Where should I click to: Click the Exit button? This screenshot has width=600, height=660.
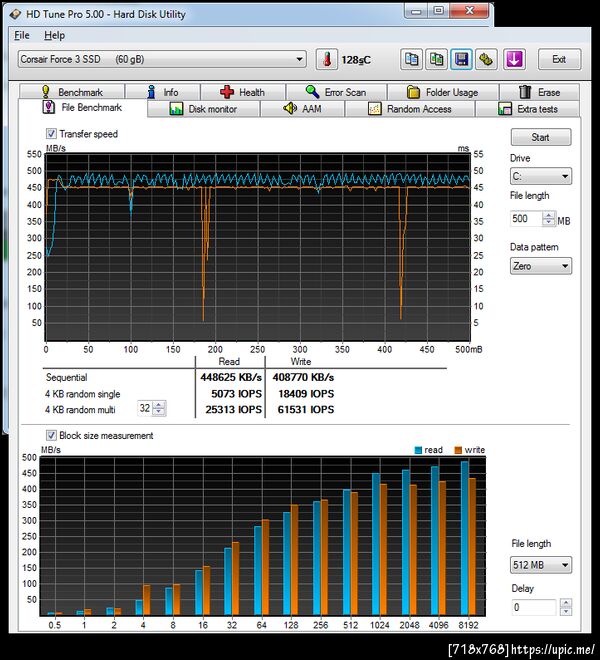click(559, 59)
